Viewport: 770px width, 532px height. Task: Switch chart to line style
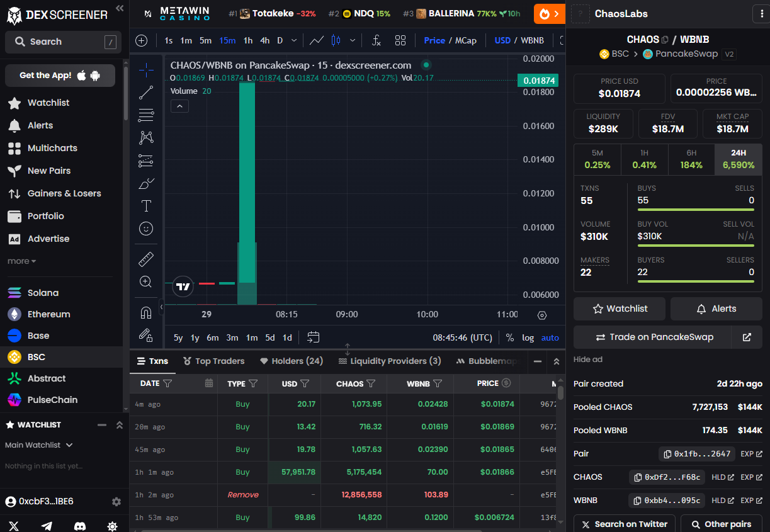point(317,40)
